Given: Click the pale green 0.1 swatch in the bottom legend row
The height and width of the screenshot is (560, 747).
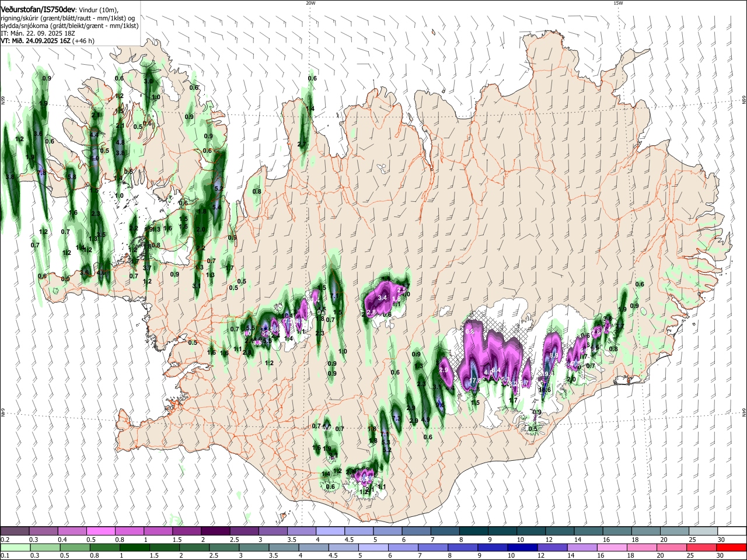Looking at the screenshot, I should pyautogui.click(x=16, y=547).
